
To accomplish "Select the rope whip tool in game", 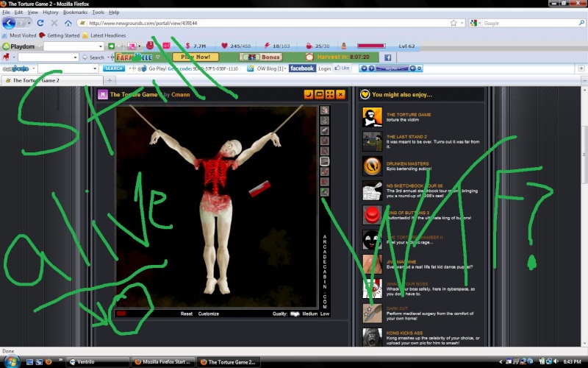I will click(x=324, y=120).
